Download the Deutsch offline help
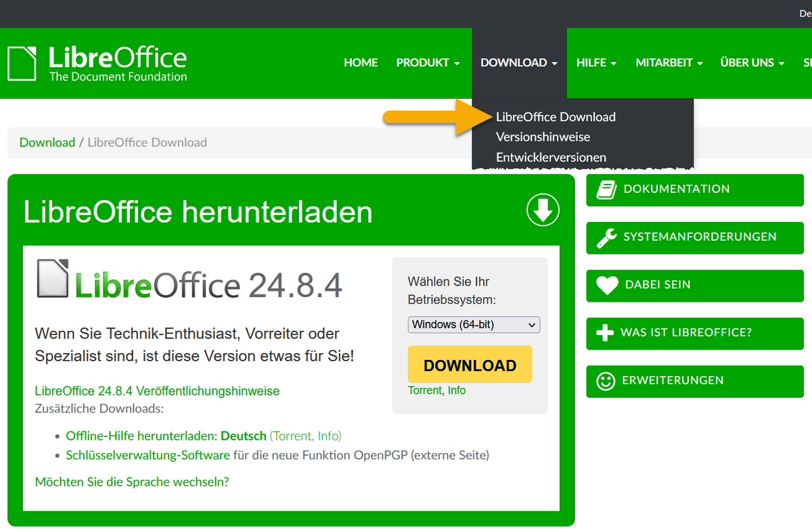Viewport: 812px width, 529px height. pos(243,436)
